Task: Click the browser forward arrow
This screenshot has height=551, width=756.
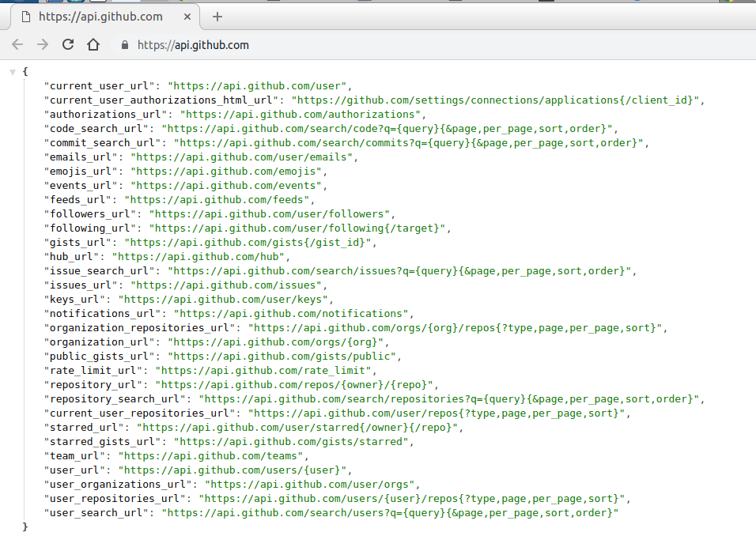Action: tap(43, 45)
